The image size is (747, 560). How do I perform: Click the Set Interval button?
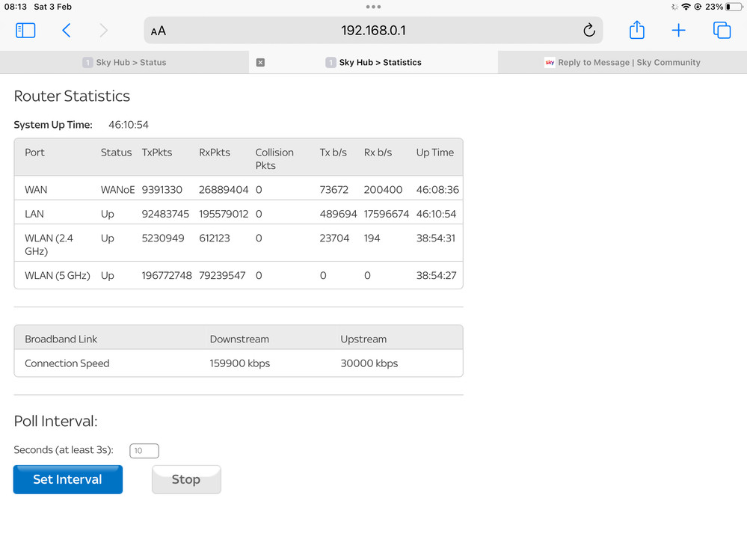point(68,479)
